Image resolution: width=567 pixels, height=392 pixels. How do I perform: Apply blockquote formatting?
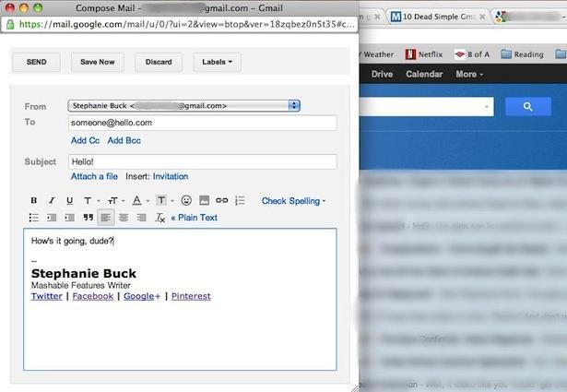pyautogui.click(x=88, y=217)
